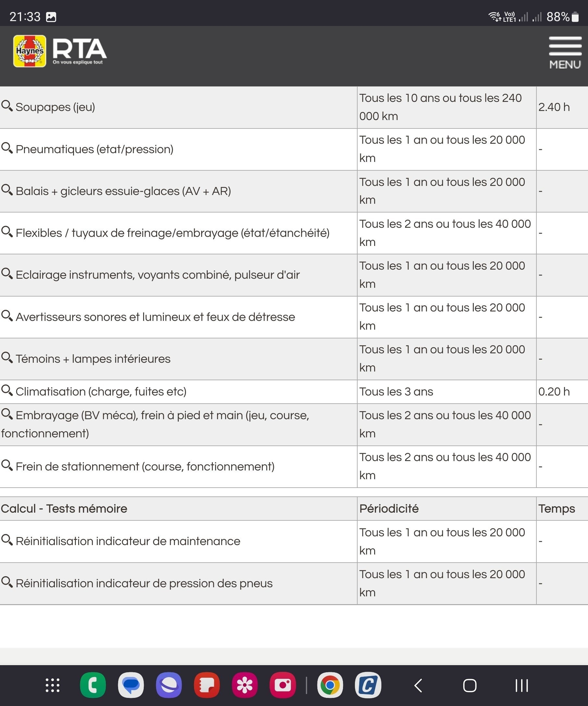Image resolution: width=588 pixels, height=706 pixels.
Task: Tap the battery indicator in status bar
Action: 575,17
